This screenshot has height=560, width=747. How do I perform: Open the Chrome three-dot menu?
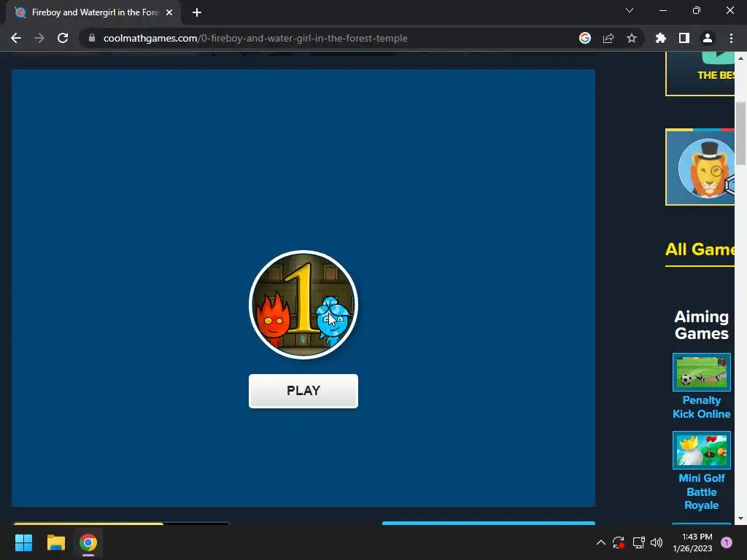731,38
